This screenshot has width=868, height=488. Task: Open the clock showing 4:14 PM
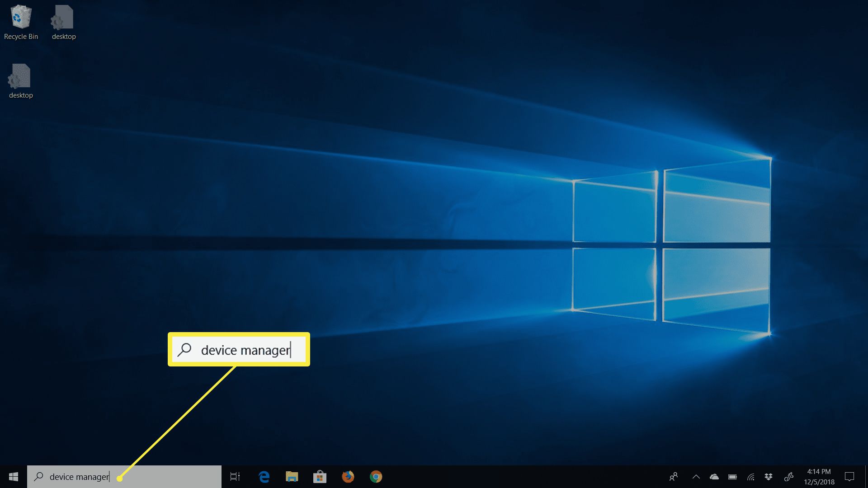[819, 477]
